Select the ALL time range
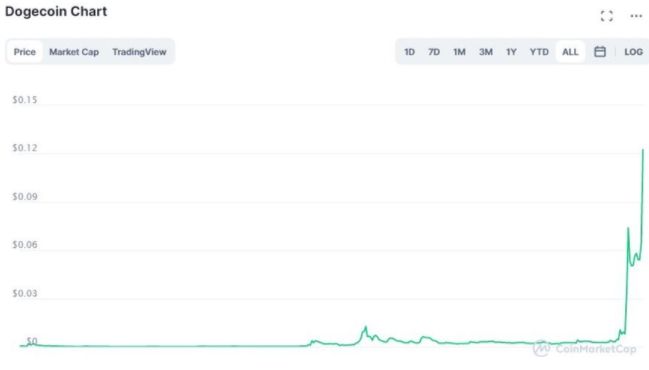The width and height of the screenshot is (649, 370). pyautogui.click(x=570, y=52)
